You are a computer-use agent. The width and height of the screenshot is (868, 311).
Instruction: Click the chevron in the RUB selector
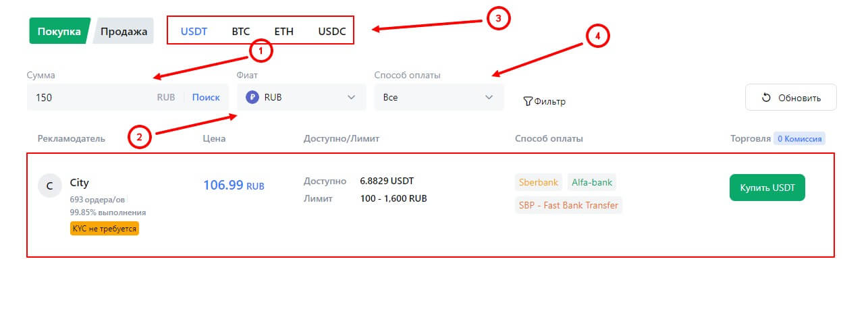(x=351, y=97)
